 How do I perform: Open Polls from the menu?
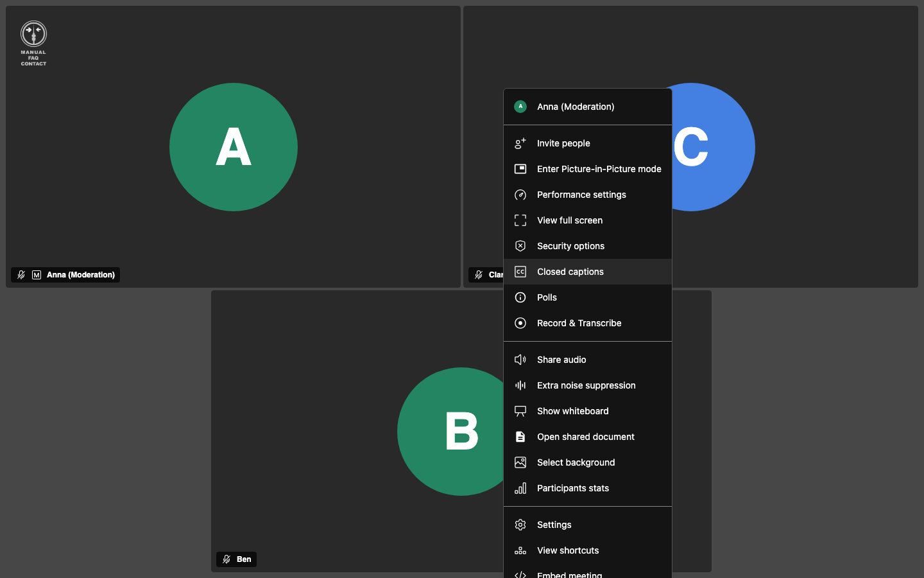tap(588, 297)
